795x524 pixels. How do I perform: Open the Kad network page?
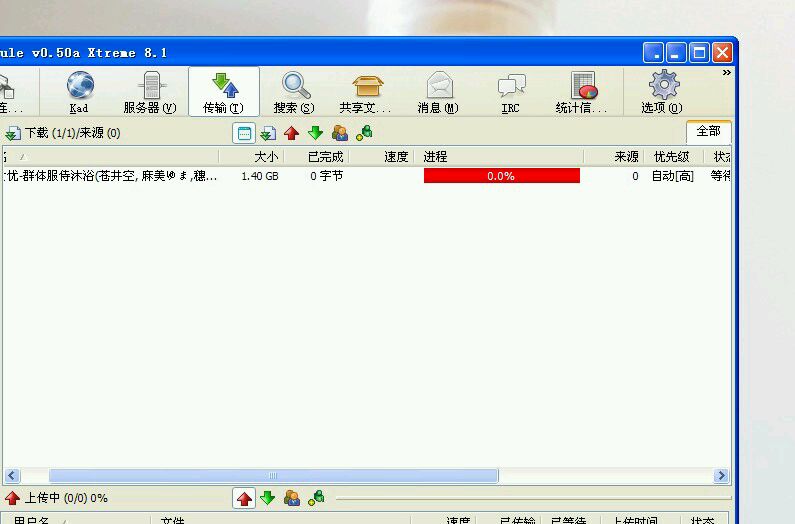[79, 92]
